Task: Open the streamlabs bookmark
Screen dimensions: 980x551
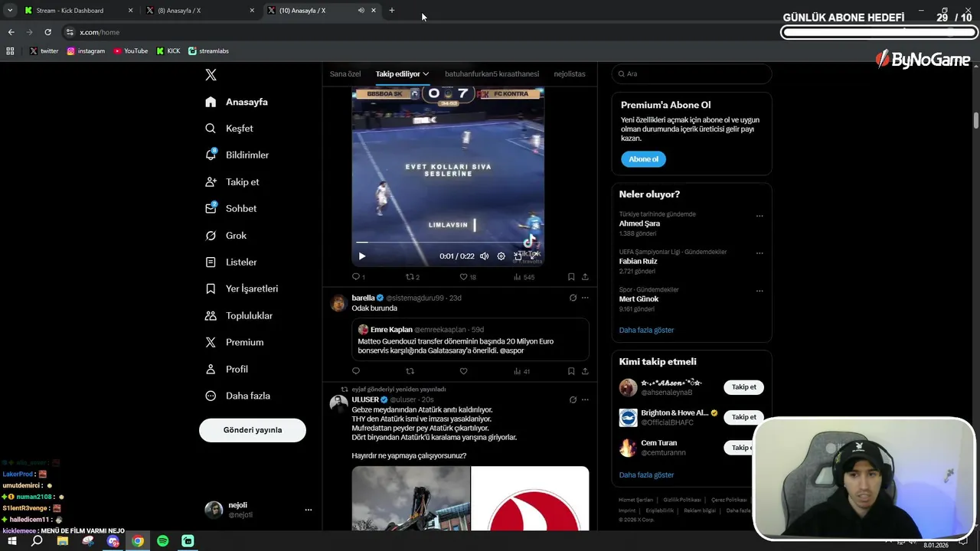Action: (208, 51)
